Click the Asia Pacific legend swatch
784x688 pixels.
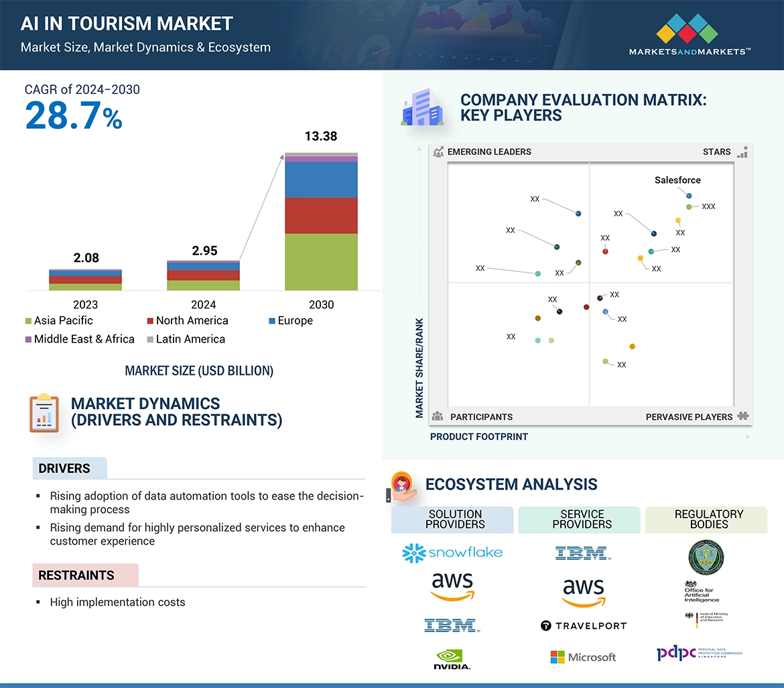click(28, 321)
